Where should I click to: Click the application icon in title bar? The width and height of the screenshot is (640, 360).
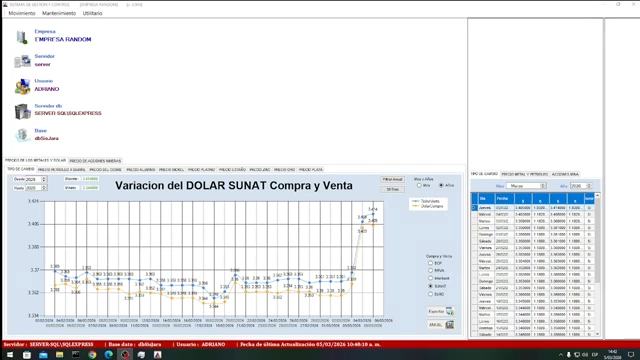(5, 4)
